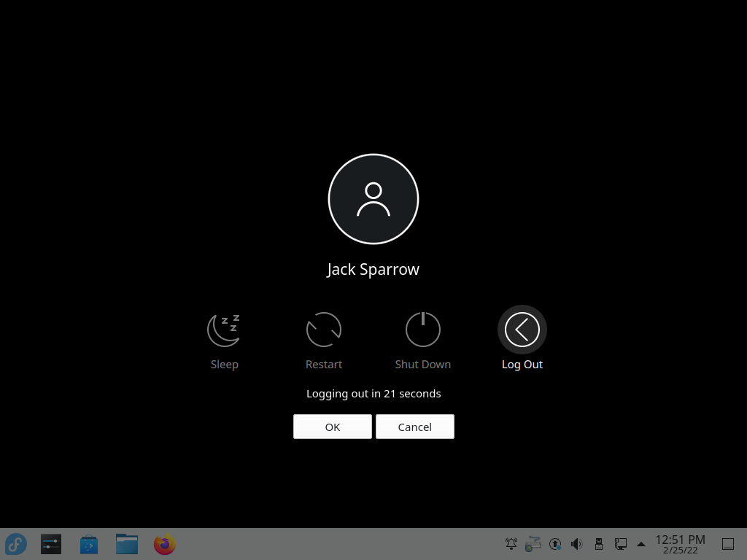Viewport: 747px width, 560px height.
Task: Open the removable devices tray icon
Action: point(599,544)
